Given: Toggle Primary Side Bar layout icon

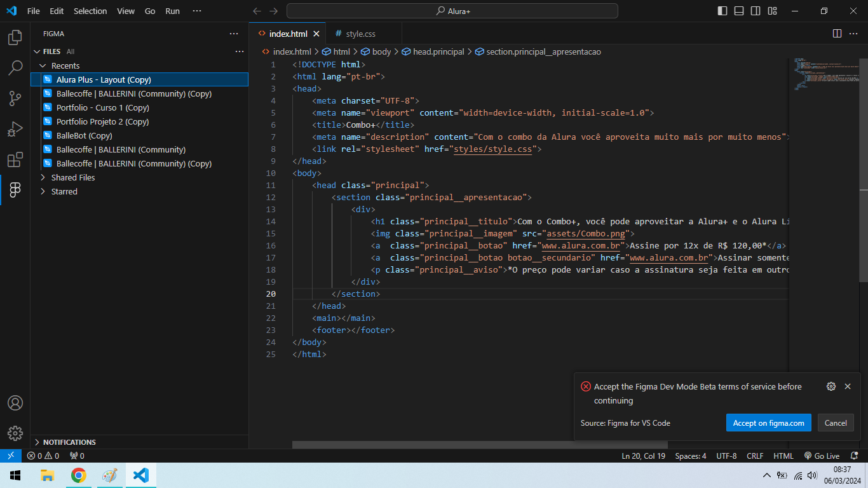Looking at the screenshot, I should (722, 11).
